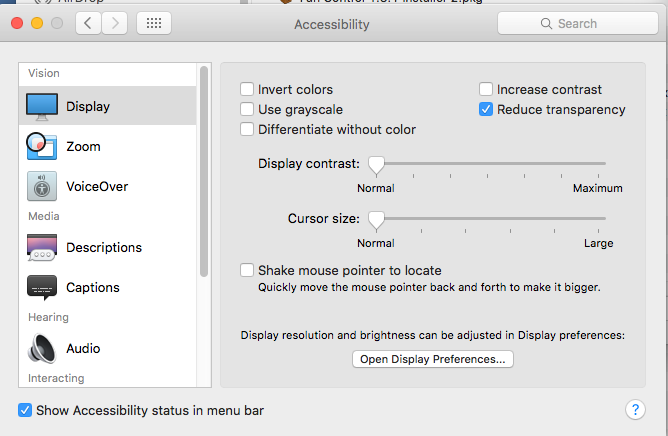This screenshot has width=668, height=436.
Task: Open the Audio speaker icon
Action: click(x=41, y=348)
